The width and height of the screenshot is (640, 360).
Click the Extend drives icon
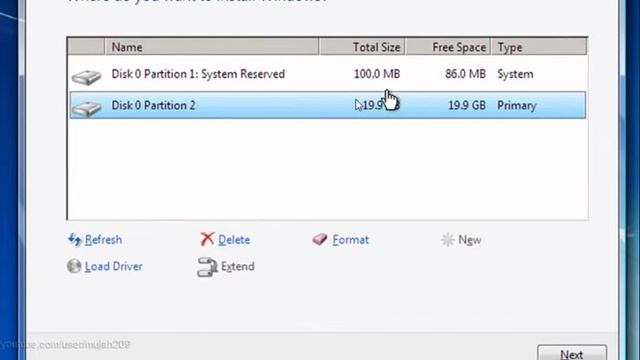coord(207,267)
